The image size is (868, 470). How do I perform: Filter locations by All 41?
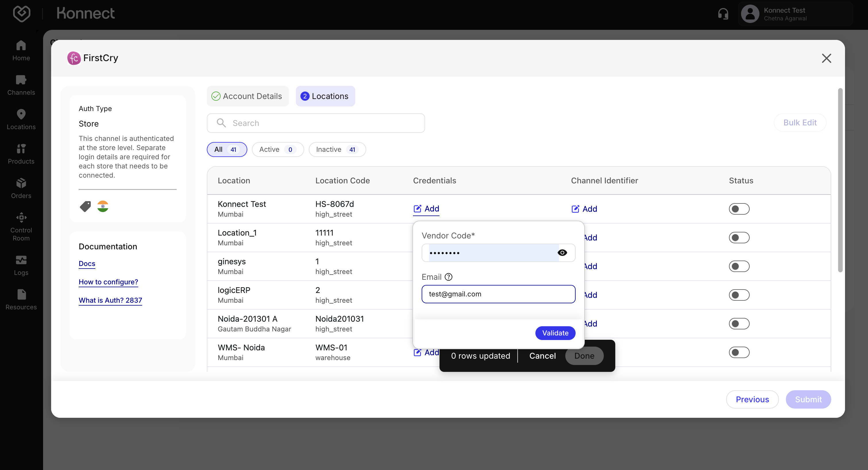click(227, 149)
